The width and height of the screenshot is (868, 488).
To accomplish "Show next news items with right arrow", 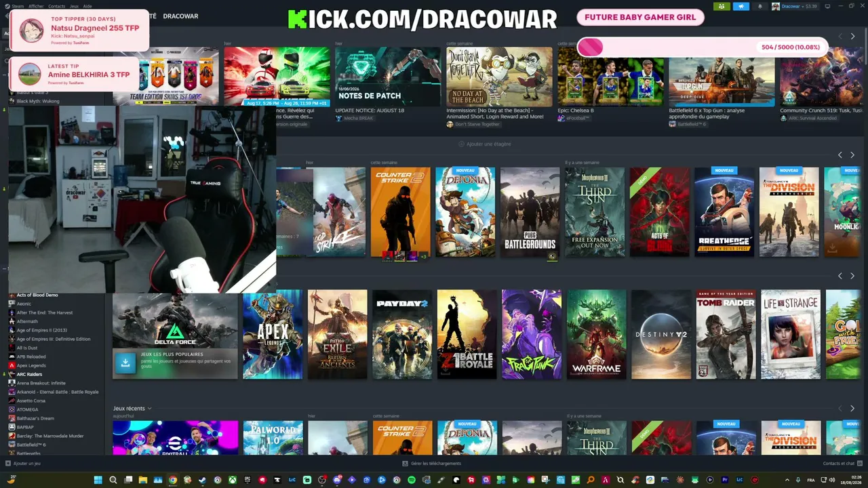I will [852, 36].
